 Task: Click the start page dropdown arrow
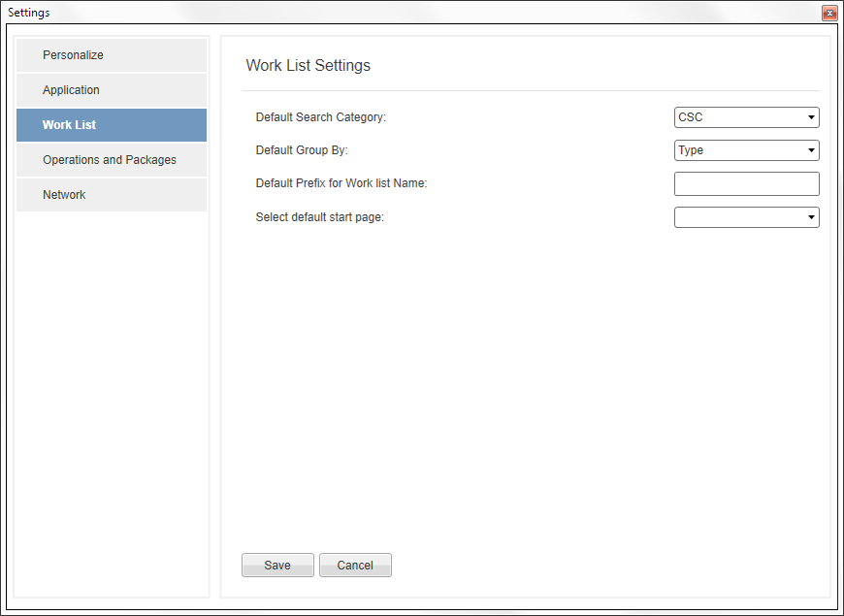point(811,217)
